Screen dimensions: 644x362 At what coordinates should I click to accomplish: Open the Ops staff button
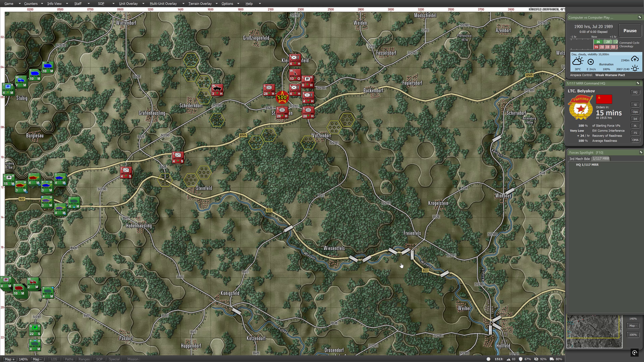pyautogui.click(x=635, y=112)
